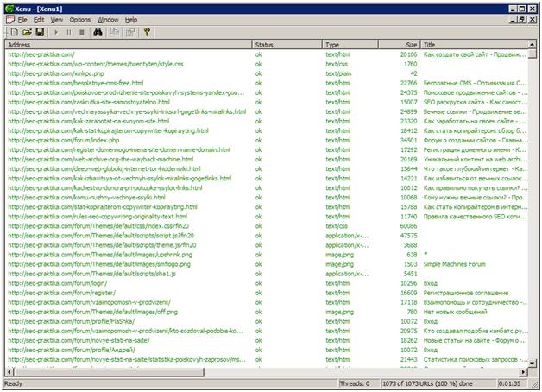542x392 pixels.
Task: Sort by the Title column header
Action: [474, 45]
